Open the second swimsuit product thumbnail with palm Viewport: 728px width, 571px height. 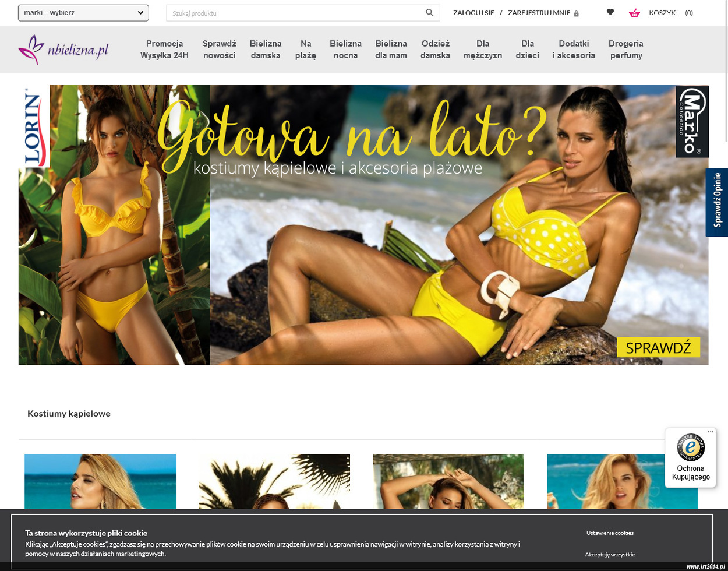274,481
